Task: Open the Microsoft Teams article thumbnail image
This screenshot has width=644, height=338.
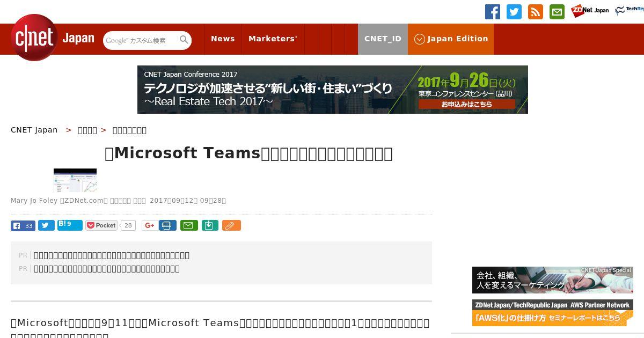Action: click(75, 180)
